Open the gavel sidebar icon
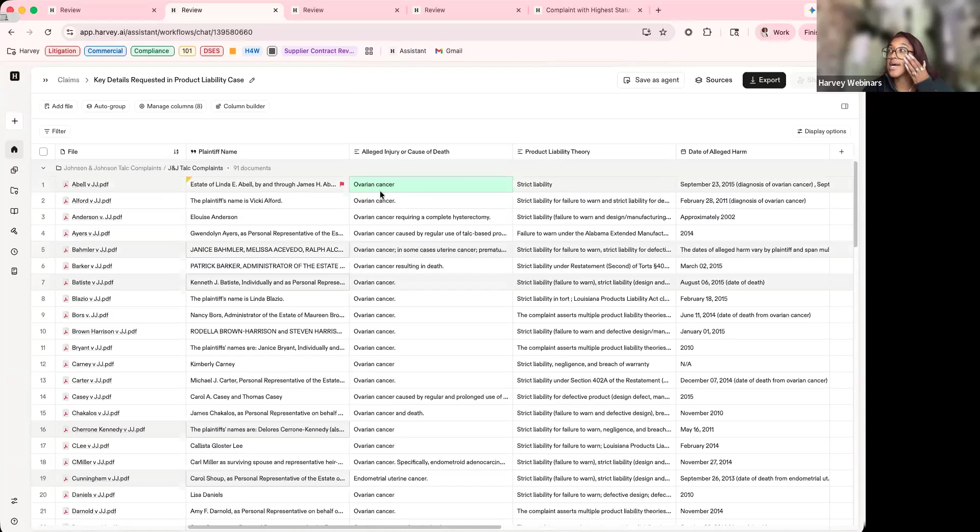Viewport: 980px width, 532px height. tap(14, 231)
